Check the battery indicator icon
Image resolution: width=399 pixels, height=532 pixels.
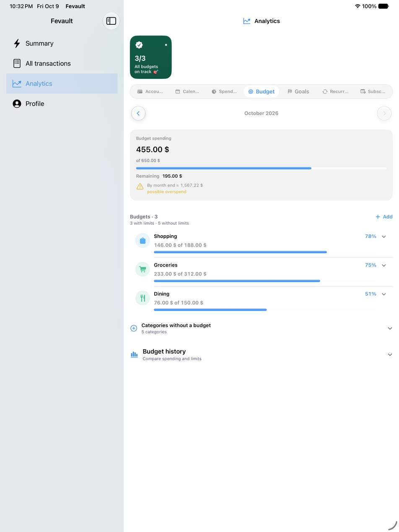click(384, 6)
